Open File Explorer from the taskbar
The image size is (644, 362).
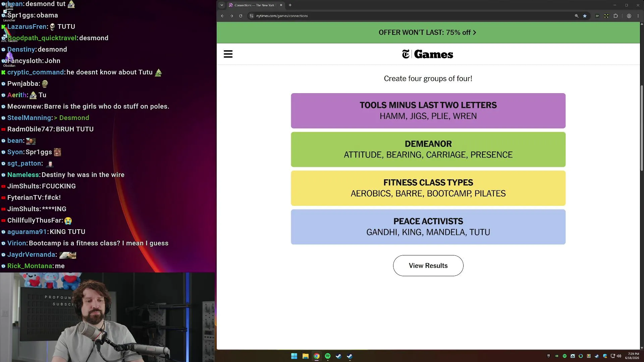305,356
